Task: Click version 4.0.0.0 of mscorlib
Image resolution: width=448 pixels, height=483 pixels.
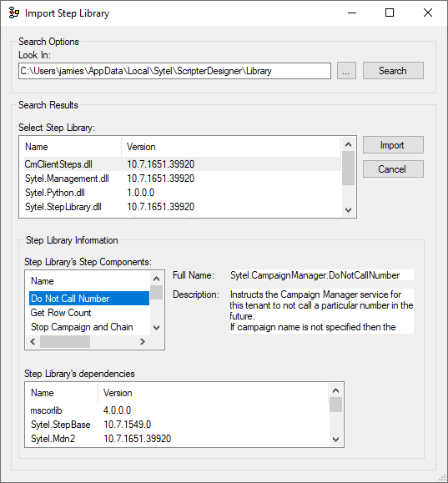Action: coord(117,410)
